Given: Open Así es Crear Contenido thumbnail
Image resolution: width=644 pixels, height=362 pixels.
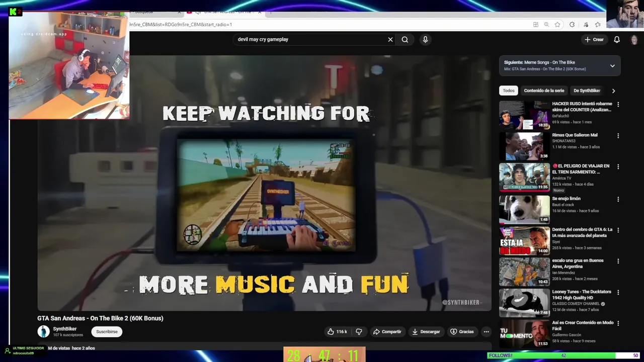Looking at the screenshot, I should click(x=524, y=333).
